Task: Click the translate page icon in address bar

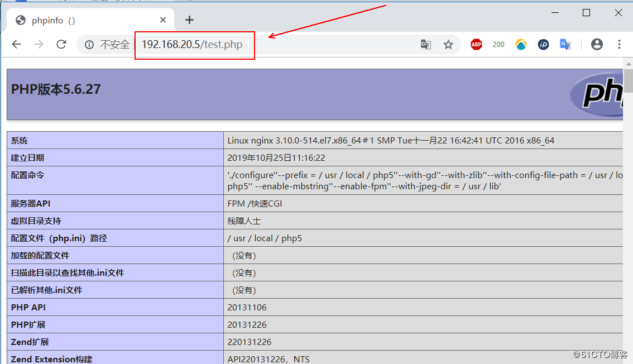Action: tap(426, 45)
